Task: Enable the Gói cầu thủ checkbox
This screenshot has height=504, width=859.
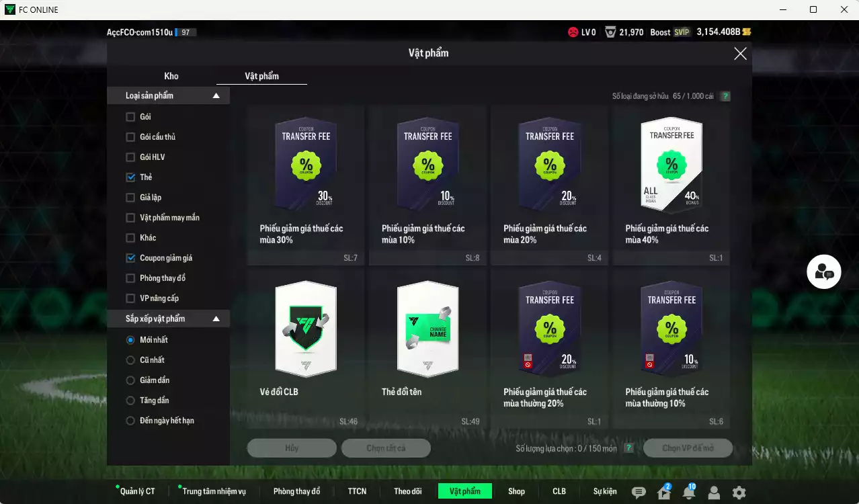Action: (x=130, y=137)
